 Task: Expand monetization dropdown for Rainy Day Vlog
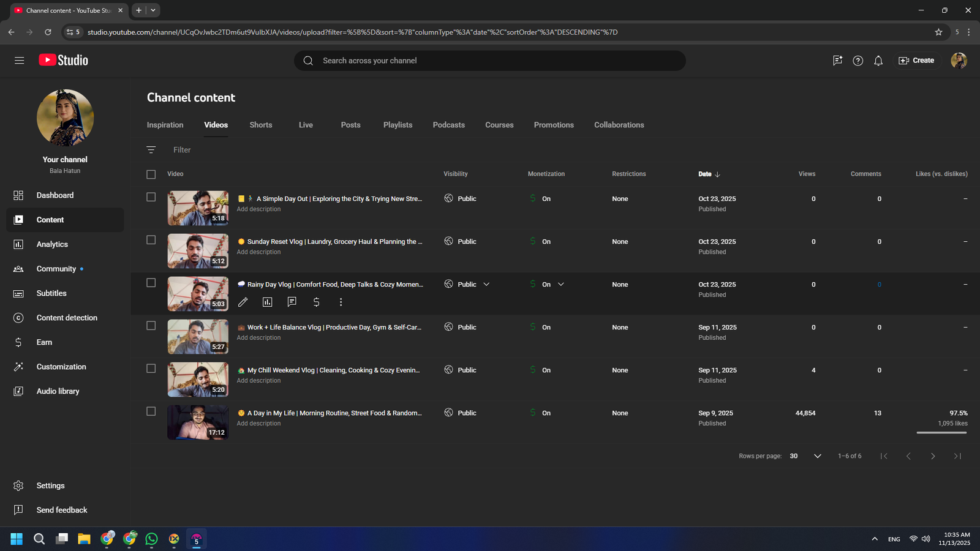tap(561, 285)
